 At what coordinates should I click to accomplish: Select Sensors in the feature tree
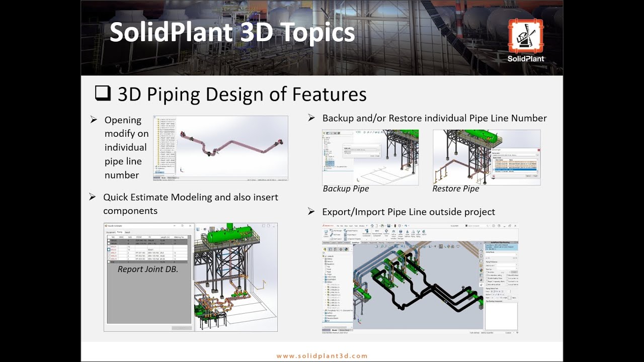[x=330, y=261]
